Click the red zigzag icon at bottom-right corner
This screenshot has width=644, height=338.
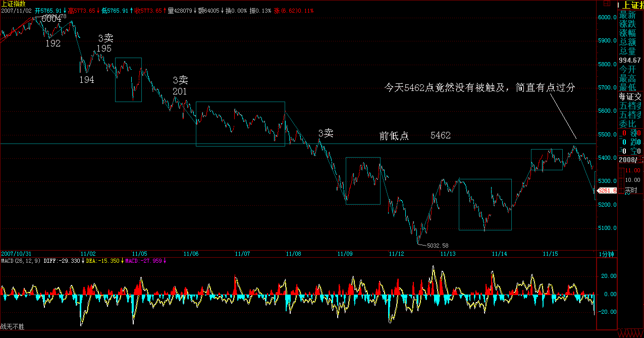tap(630, 333)
